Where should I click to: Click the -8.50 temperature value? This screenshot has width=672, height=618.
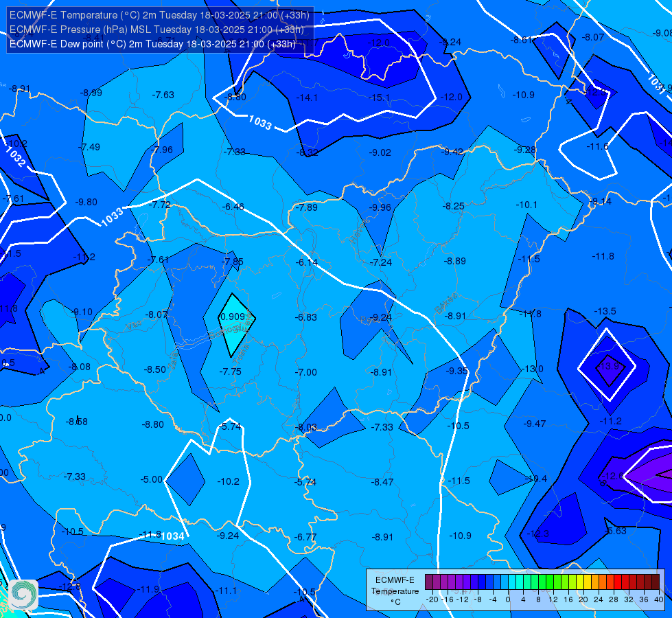pos(154,369)
